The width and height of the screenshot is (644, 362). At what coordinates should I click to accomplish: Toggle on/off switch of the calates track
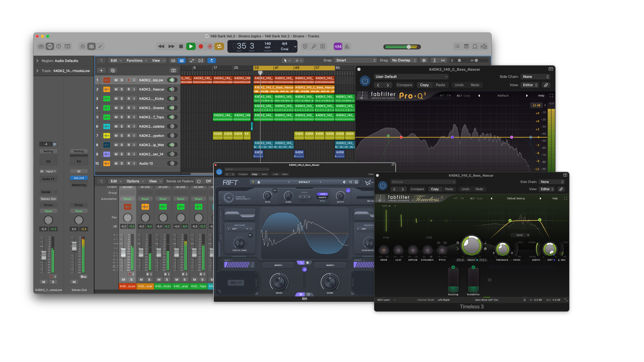(x=172, y=126)
